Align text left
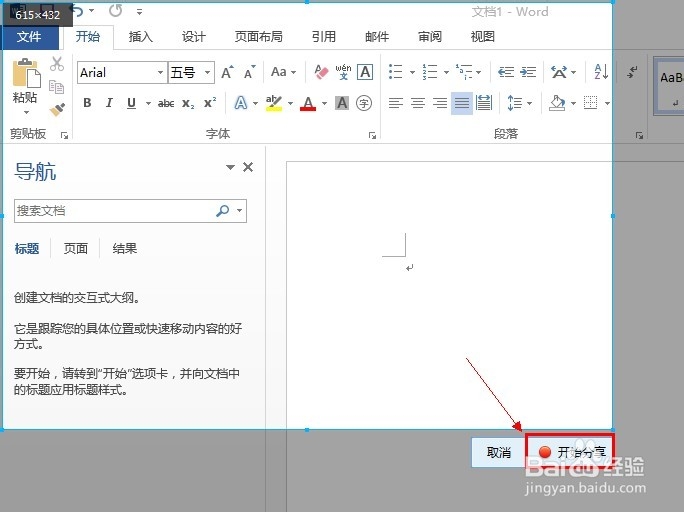 pos(396,103)
